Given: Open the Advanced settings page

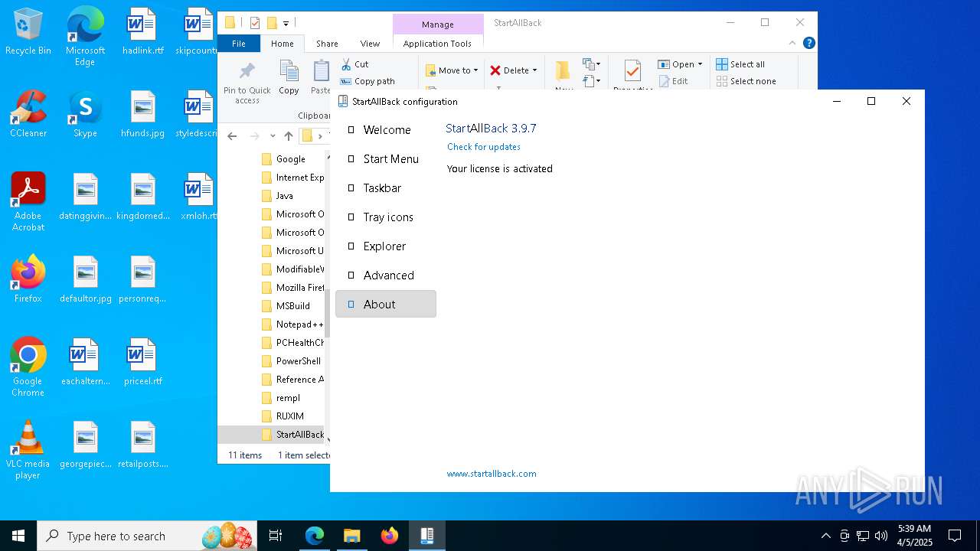Looking at the screenshot, I should [x=386, y=275].
